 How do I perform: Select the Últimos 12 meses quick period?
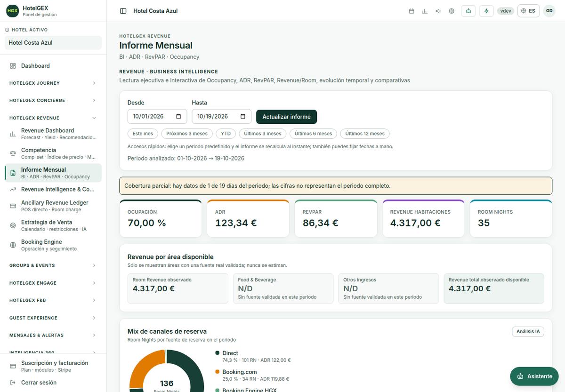click(x=365, y=134)
